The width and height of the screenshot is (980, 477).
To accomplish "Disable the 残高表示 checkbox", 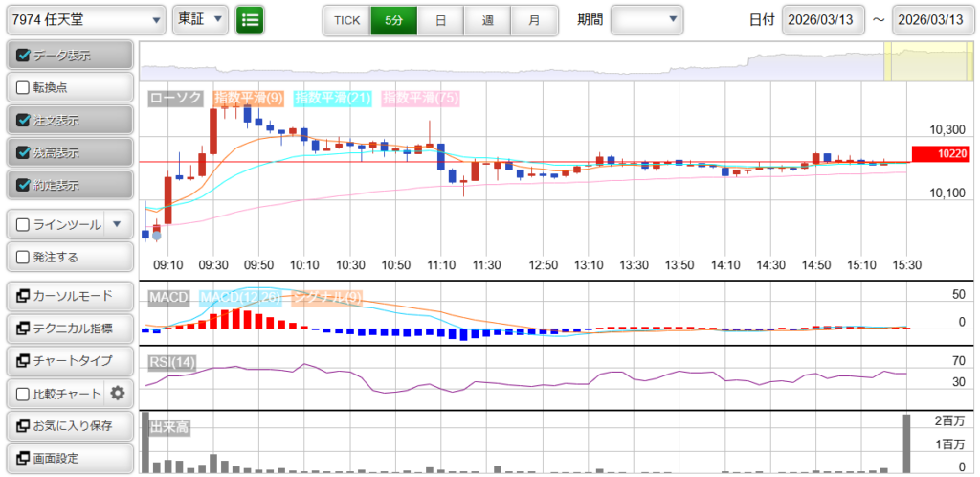I will [24, 153].
